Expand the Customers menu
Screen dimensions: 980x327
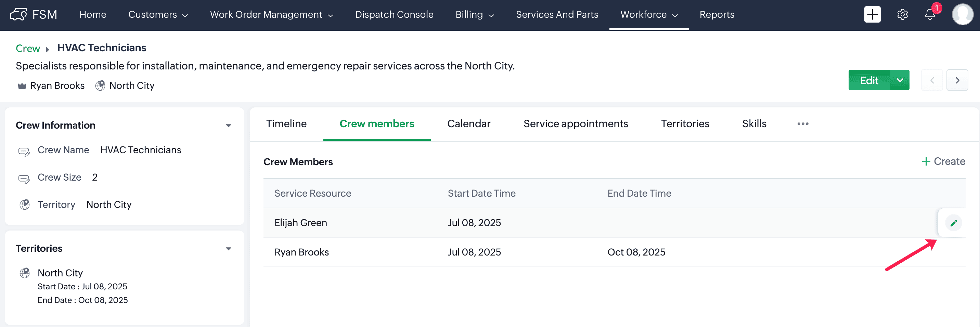(x=158, y=14)
